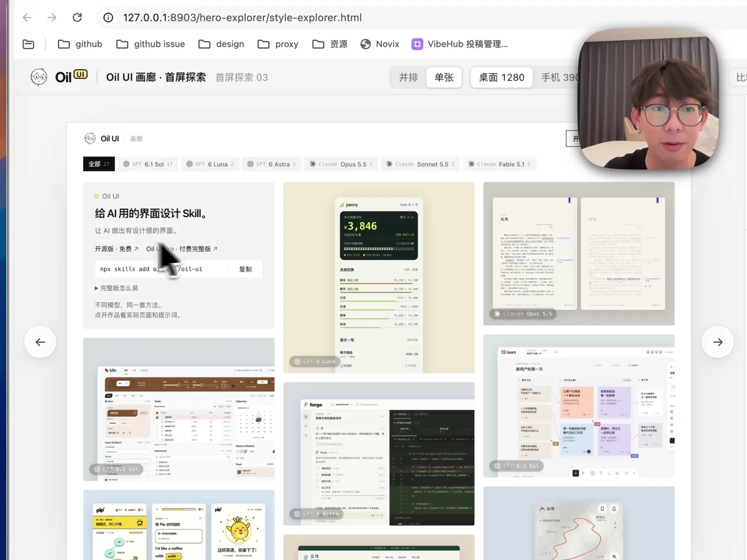Switch to 单张 single view
747x560 pixels.
tap(444, 77)
